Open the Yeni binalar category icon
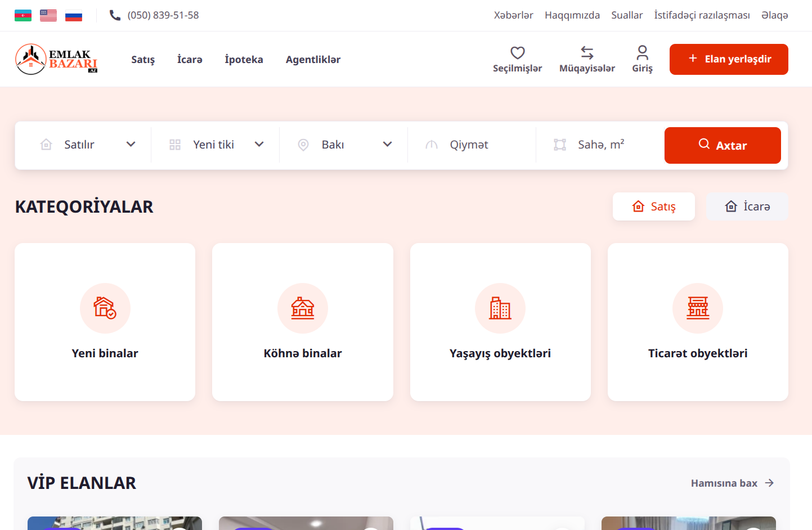 pyautogui.click(x=105, y=308)
